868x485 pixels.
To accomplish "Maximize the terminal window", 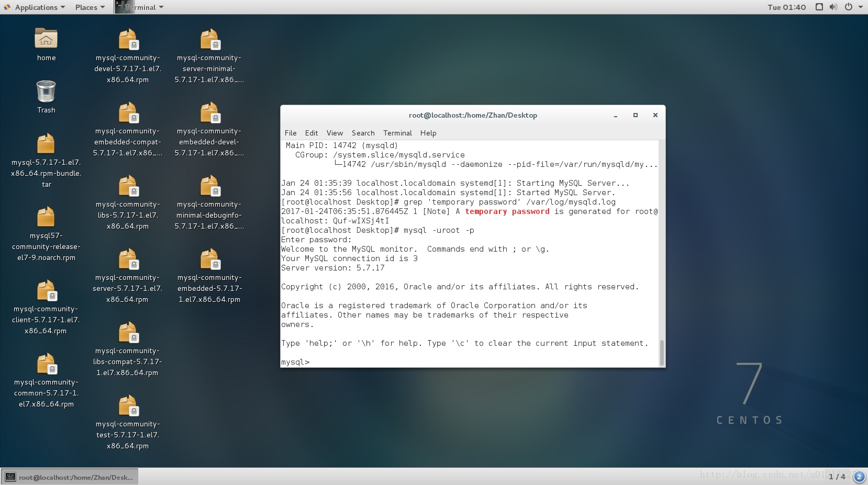I will point(636,115).
